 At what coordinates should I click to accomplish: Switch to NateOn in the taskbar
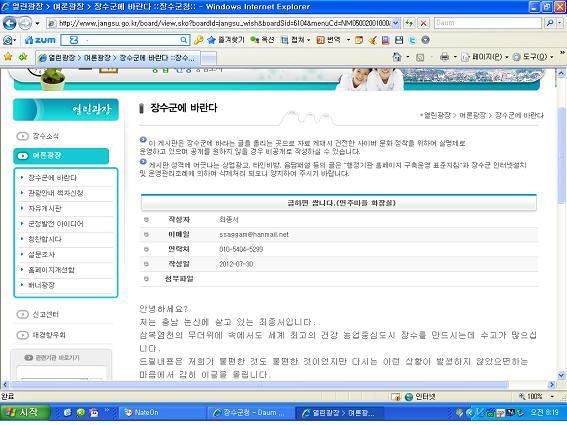click(162, 413)
